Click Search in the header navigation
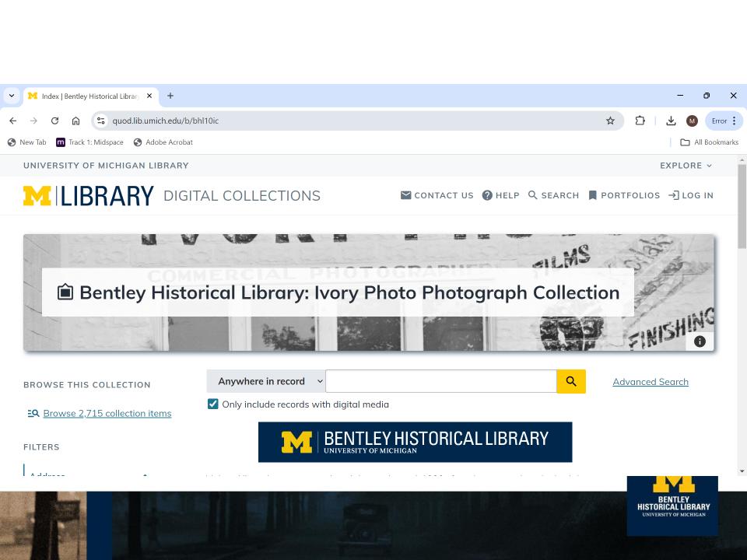The height and width of the screenshot is (560, 747). (x=553, y=195)
